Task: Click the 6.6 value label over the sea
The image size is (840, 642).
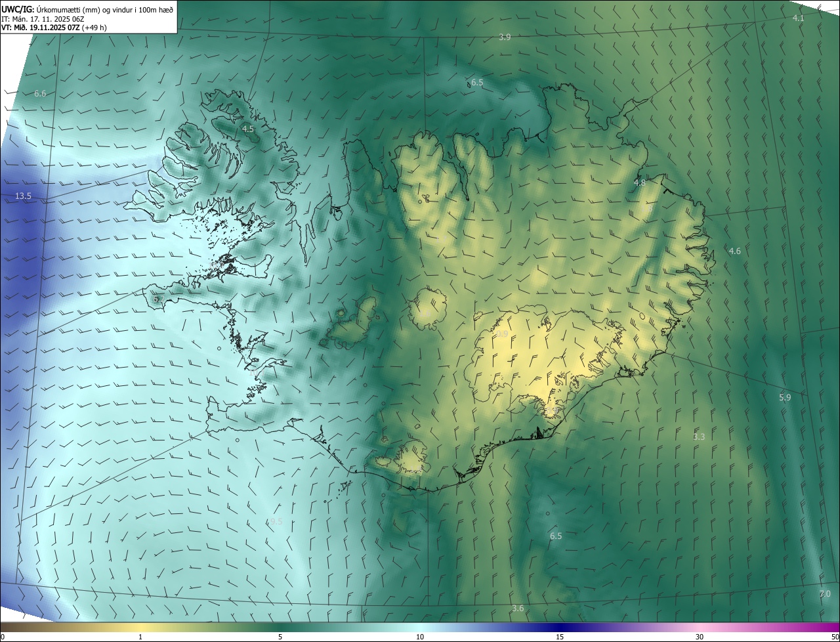Action: [x=40, y=94]
